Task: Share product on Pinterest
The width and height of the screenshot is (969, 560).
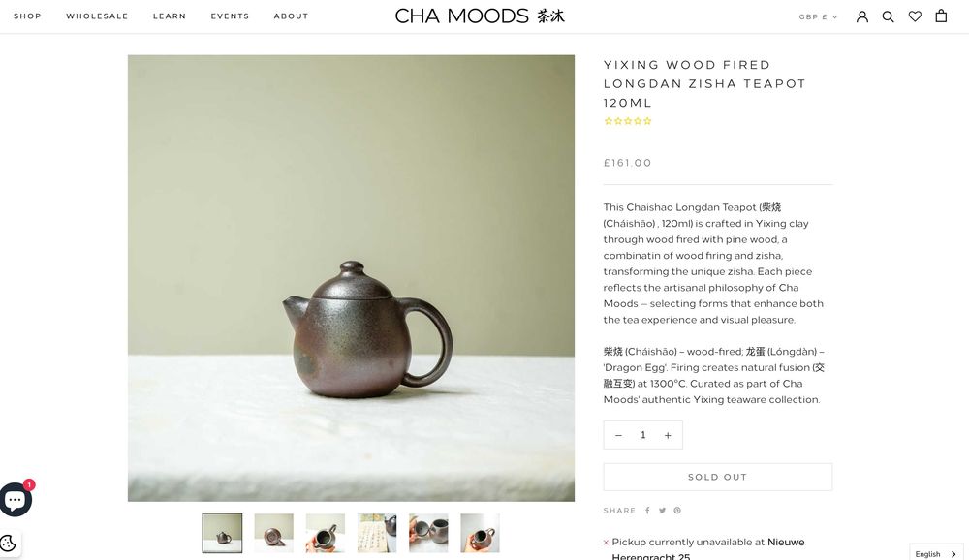Action: tap(677, 511)
